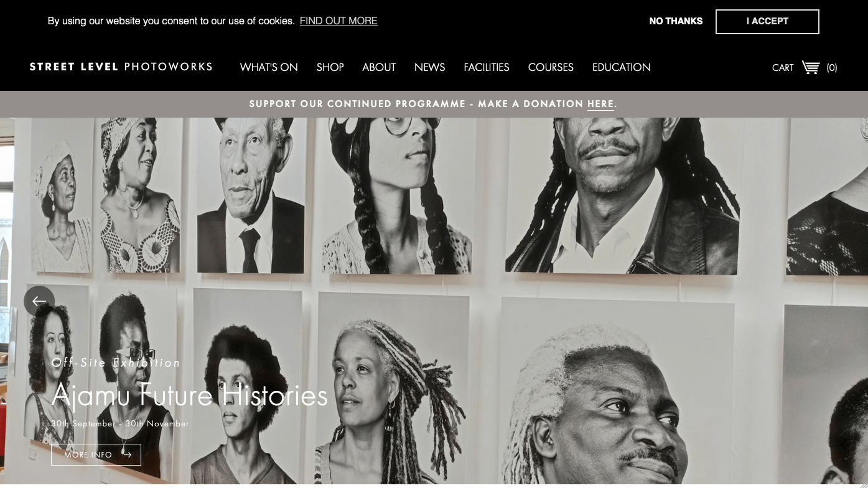868x488 pixels.
Task: Accept cookies with I Accept button
Action: (767, 21)
